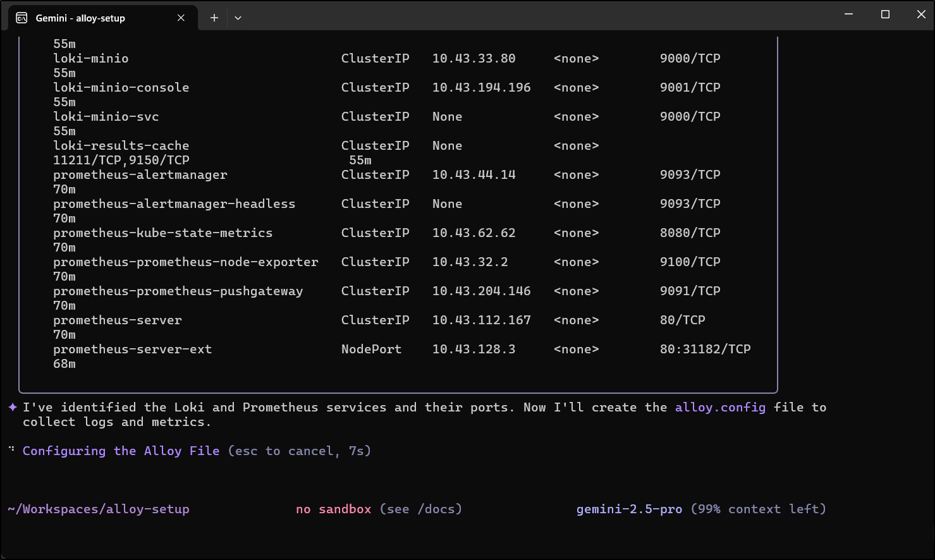The image size is (935, 560).
Task: Click the IP address 10.43.128.3
Action: coord(474,350)
